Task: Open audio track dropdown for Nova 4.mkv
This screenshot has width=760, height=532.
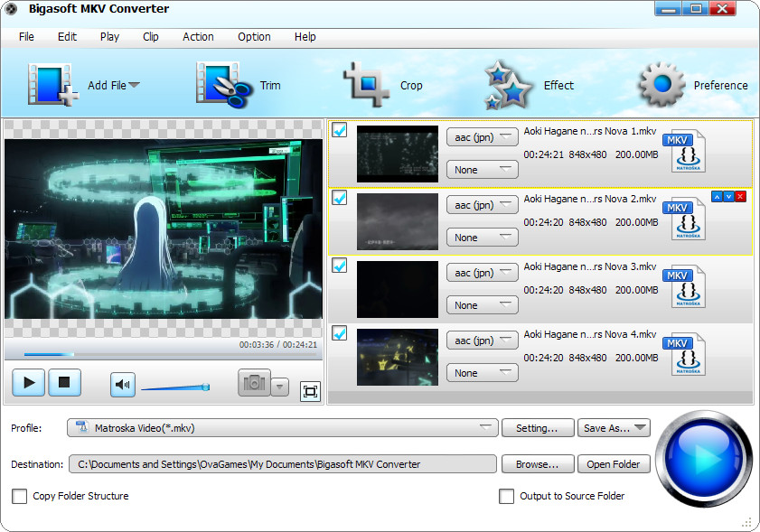Action: click(x=483, y=341)
